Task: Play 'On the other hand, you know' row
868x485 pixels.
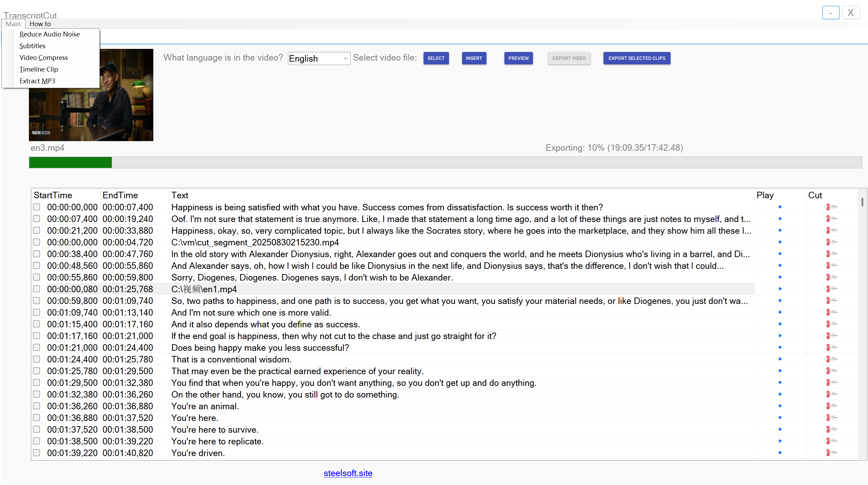Action: coord(780,394)
